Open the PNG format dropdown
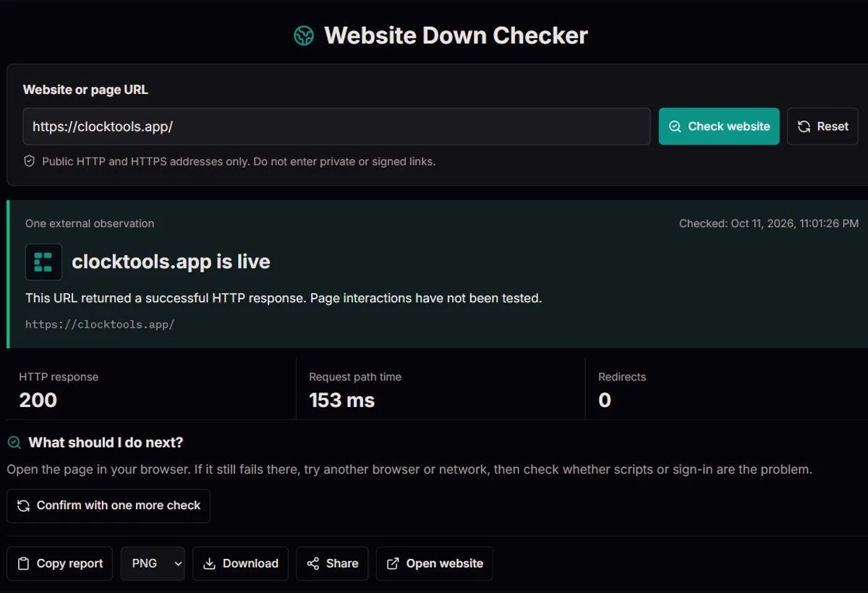The height and width of the screenshot is (593, 868). 153,563
